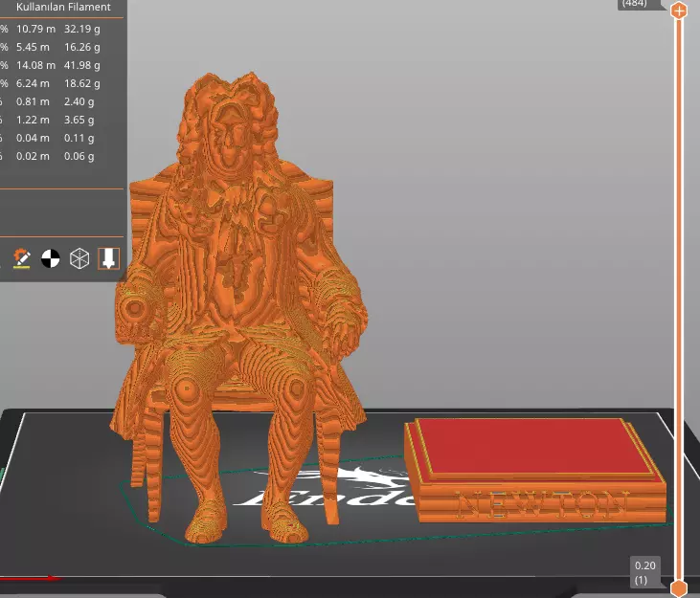Screen dimensions: 700x598
Task: Toggle the center of gravity marker
Action: point(51,258)
